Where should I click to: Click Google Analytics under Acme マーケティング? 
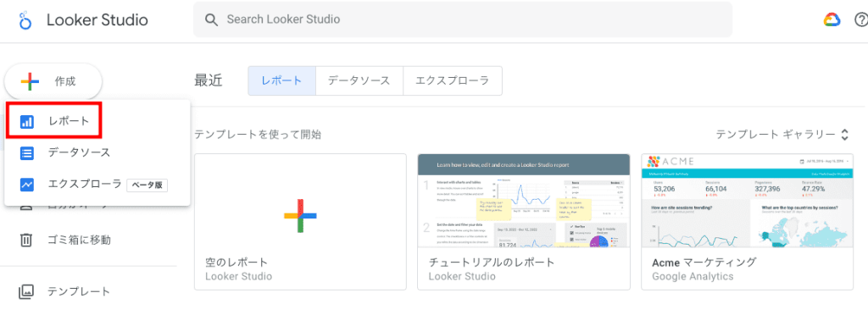pos(693,276)
